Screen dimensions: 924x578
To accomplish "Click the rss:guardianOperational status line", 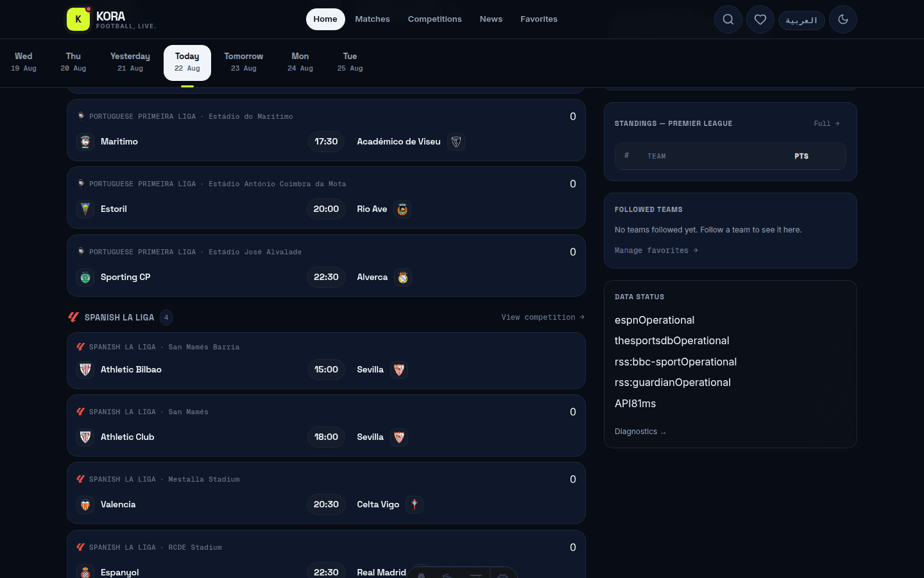I will click(672, 383).
